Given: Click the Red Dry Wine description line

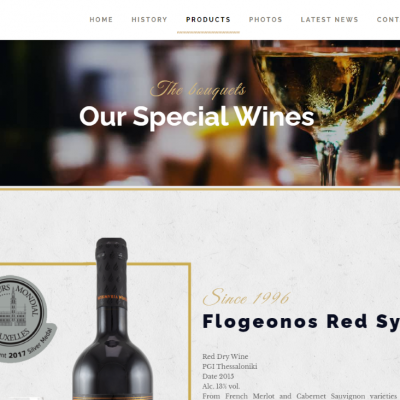Looking at the screenshot, I should point(225,356).
